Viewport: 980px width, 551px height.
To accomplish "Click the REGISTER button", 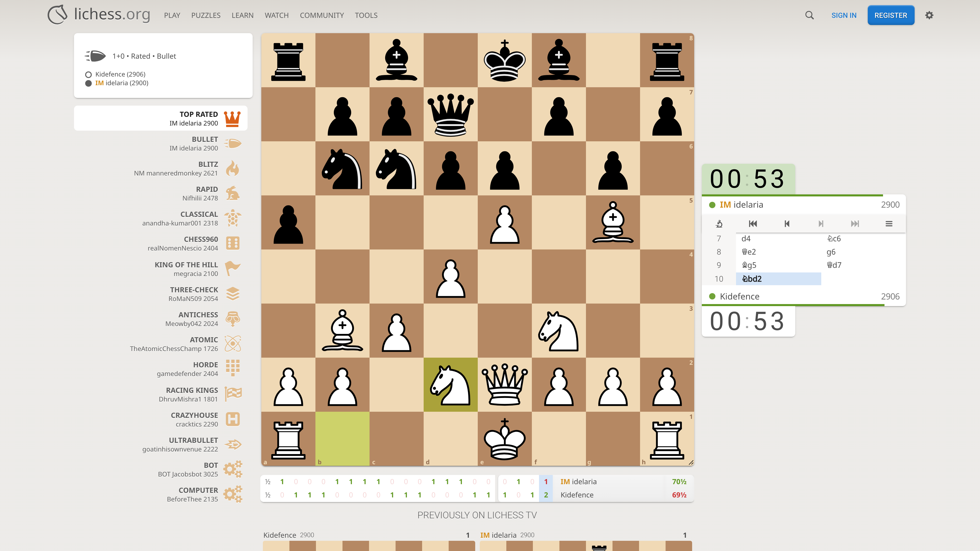I will [x=891, y=15].
